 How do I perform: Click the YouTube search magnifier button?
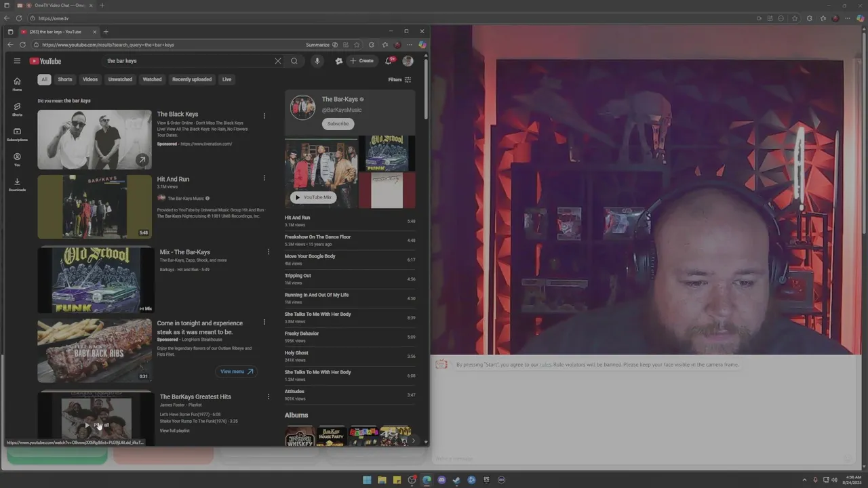tap(294, 61)
